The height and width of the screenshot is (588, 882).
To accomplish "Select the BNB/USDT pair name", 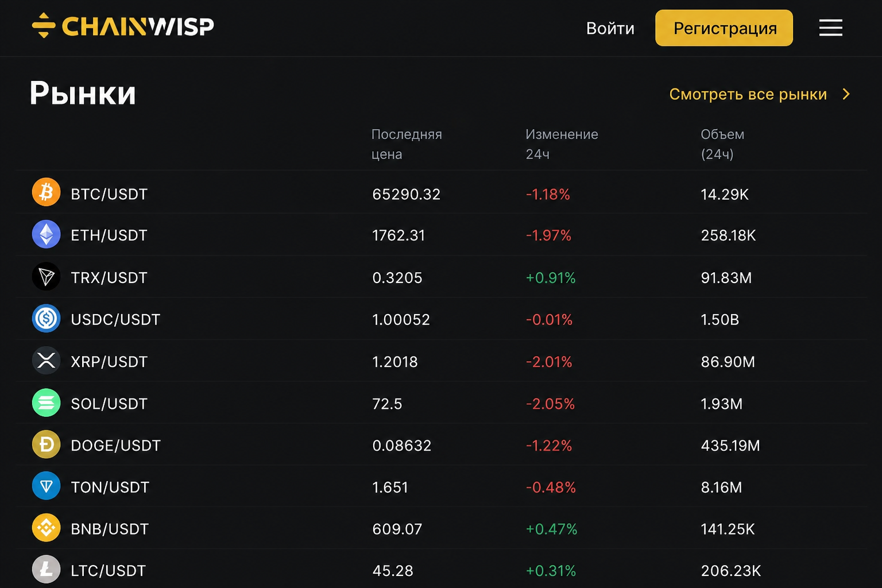I will (x=110, y=529).
